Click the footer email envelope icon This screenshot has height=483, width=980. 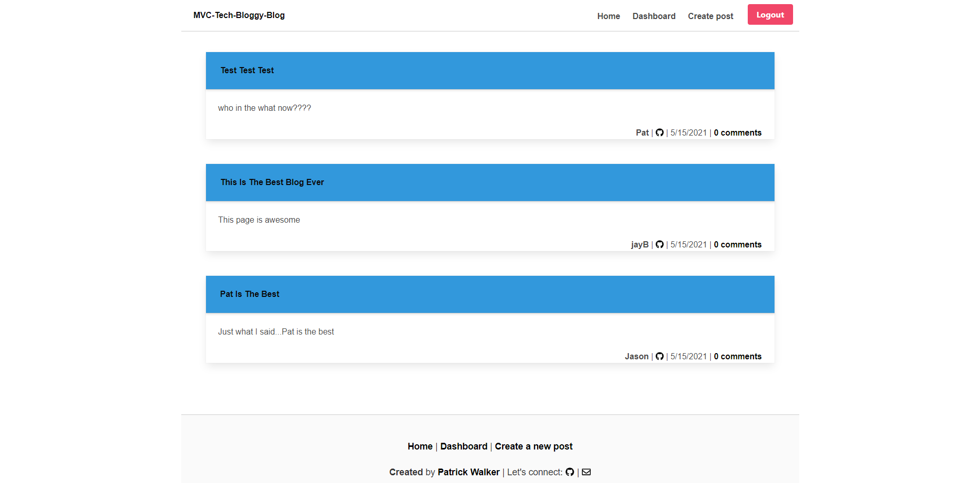[586, 472]
